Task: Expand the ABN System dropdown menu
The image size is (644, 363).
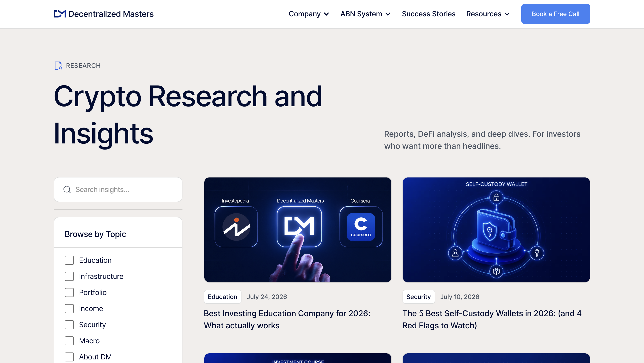Action: tap(365, 14)
